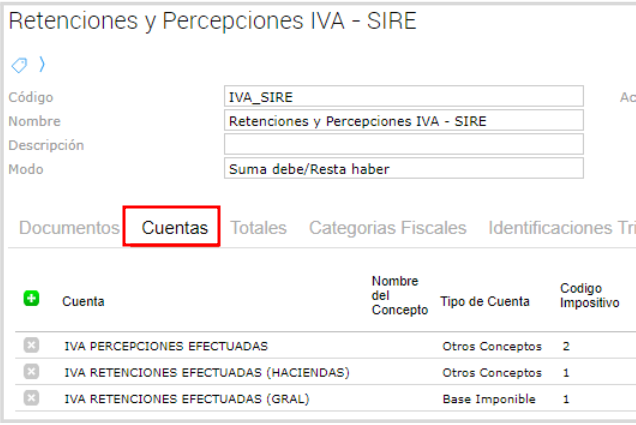Viewport: 636px width, 425px height.
Task: Remove the IVA PERCEPCIONES EFECTUADAS row
Action: click(31, 346)
